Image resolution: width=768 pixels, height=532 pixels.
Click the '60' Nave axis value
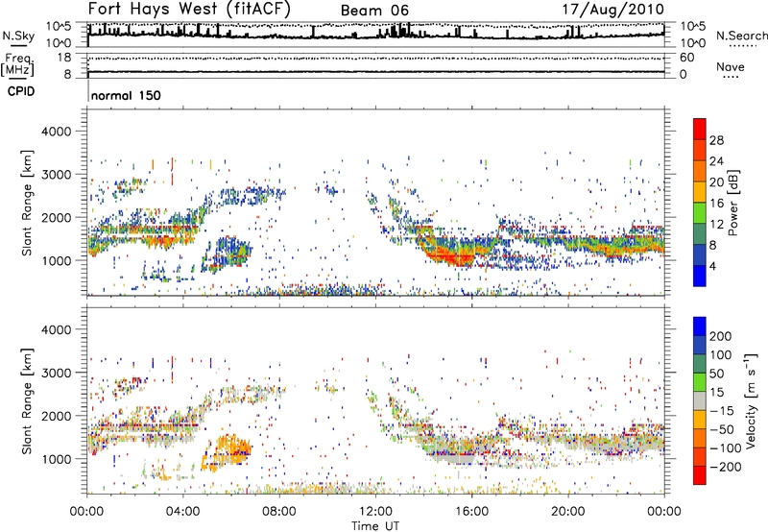click(686, 58)
